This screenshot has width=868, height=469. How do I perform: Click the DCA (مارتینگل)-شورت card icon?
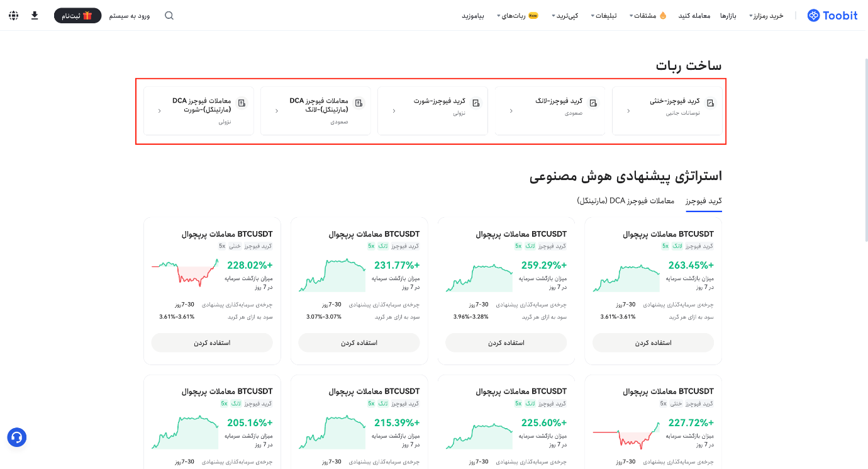[x=242, y=103]
